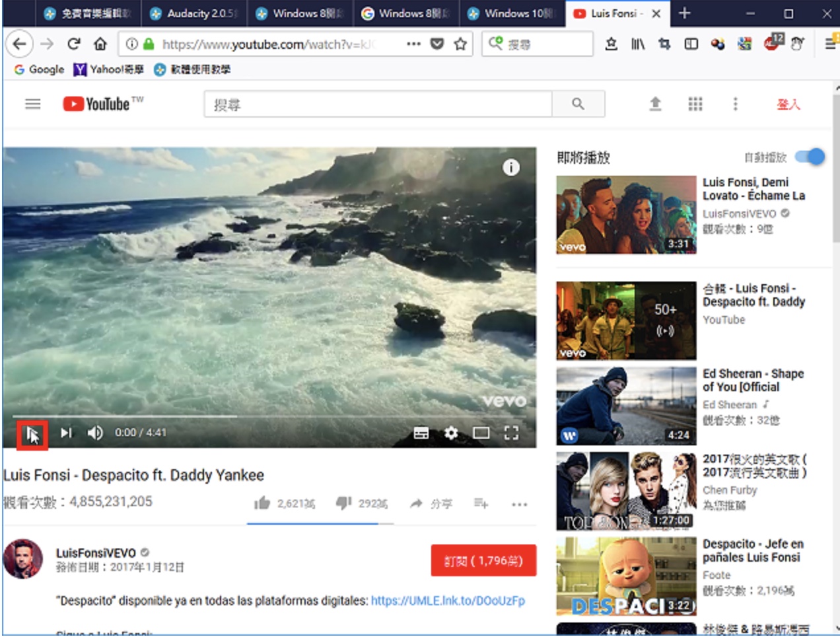Dislike the video with thumbs down
Viewport: 840px width, 637px height.
click(x=343, y=504)
